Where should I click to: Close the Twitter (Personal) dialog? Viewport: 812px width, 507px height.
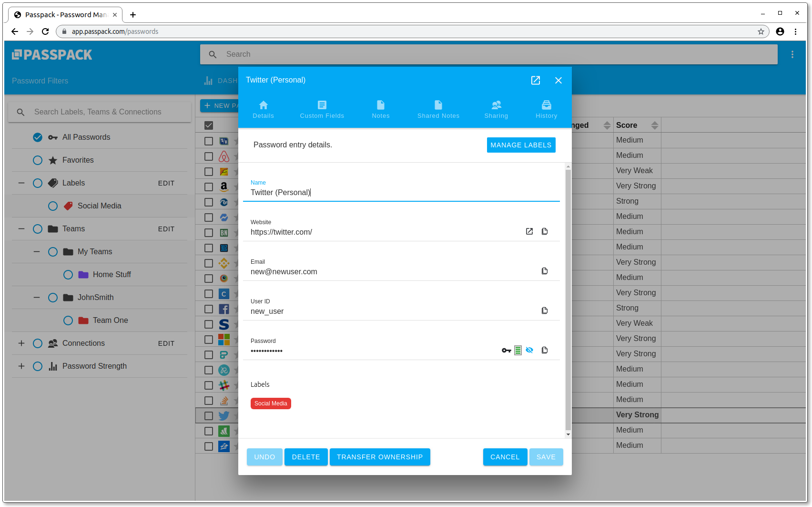(x=558, y=80)
